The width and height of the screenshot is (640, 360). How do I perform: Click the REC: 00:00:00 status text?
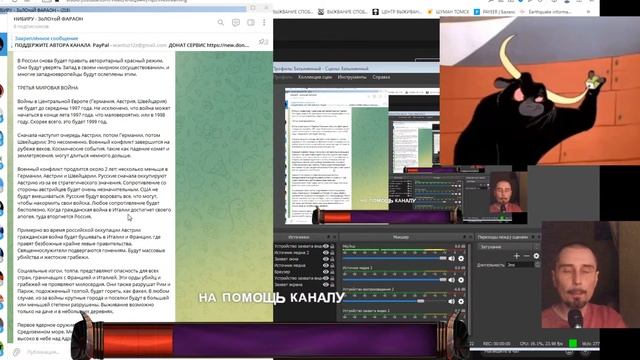tap(496, 344)
